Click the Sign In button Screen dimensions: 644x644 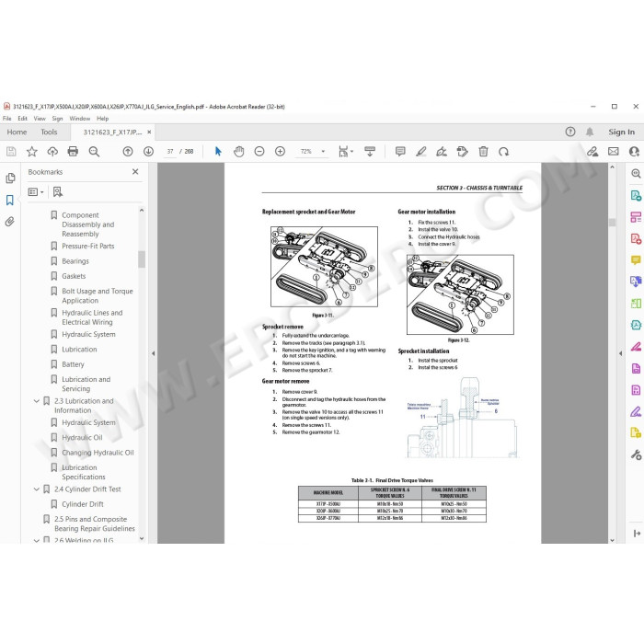tap(621, 132)
